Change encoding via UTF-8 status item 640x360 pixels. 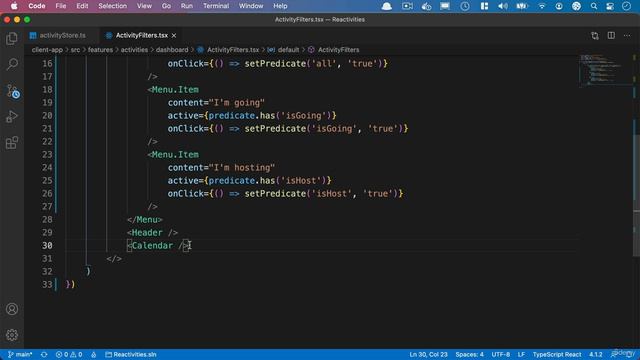[500, 354]
